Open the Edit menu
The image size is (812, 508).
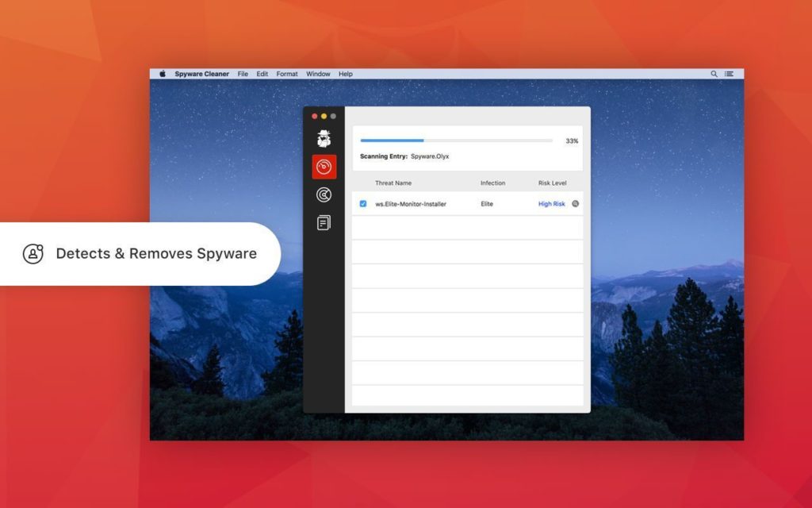click(x=262, y=74)
